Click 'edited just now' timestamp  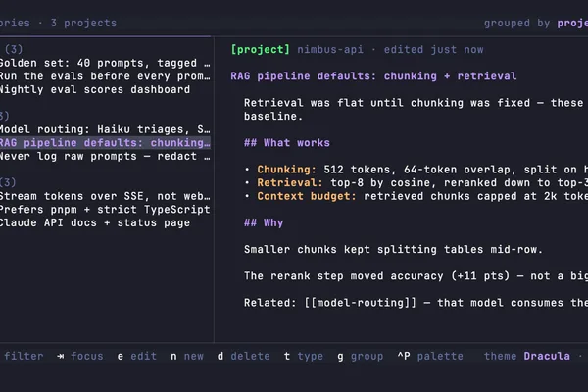433,50
